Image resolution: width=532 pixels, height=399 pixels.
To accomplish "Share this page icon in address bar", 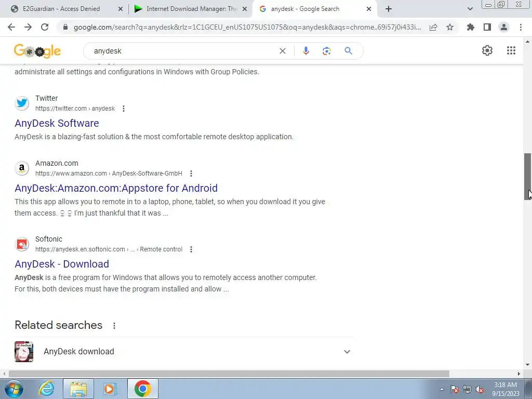I will coord(433,27).
